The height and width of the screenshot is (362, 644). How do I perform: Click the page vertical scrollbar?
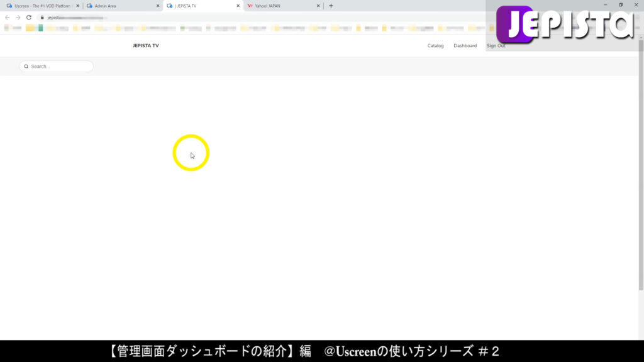pos(641,164)
